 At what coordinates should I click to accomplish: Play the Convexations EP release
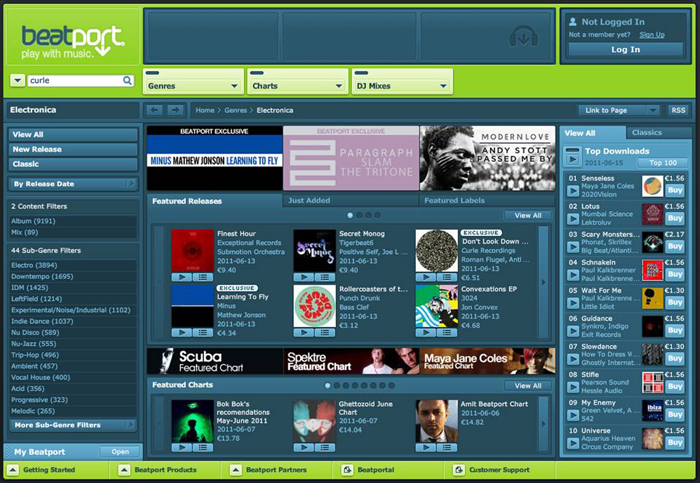(425, 333)
